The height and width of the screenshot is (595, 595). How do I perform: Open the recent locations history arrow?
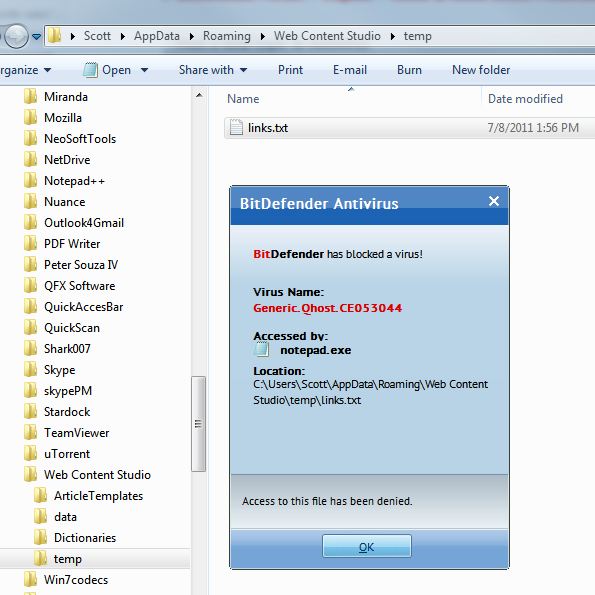pos(36,37)
